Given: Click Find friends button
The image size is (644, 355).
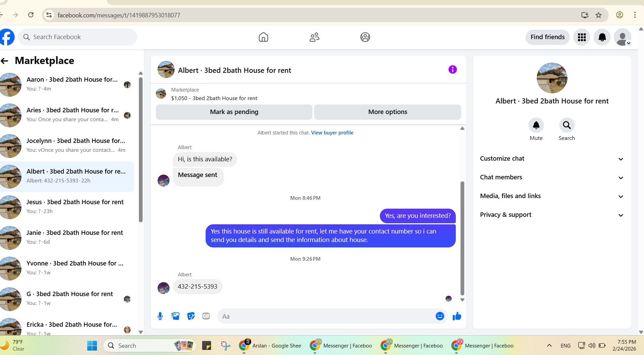Looking at the screenshot, I should (x=547, y=37).
